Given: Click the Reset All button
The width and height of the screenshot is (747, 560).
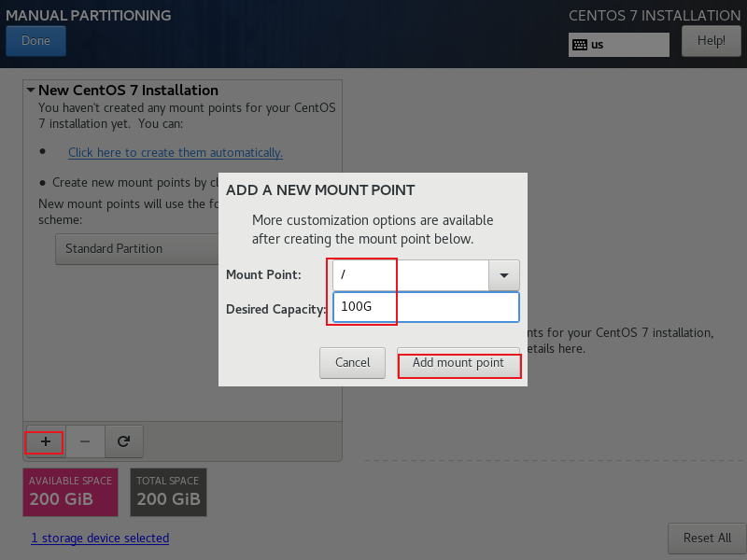Looking at the screenshot, I should [707, 539].
